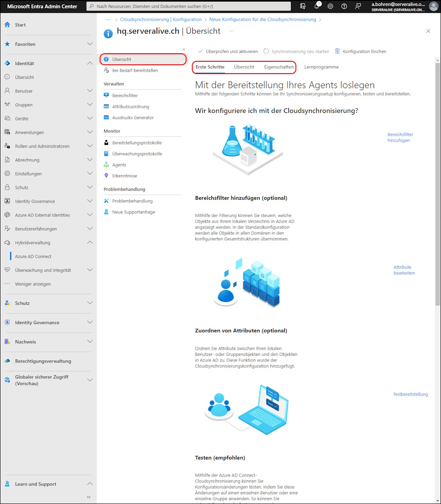Open the help question mark icon

click(x=344, y=6)
